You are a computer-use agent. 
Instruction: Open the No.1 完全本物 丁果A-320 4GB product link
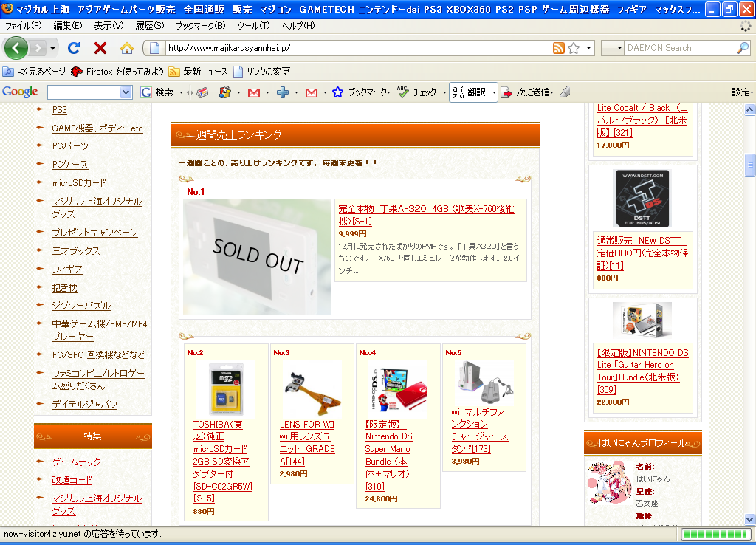point(426,215)
